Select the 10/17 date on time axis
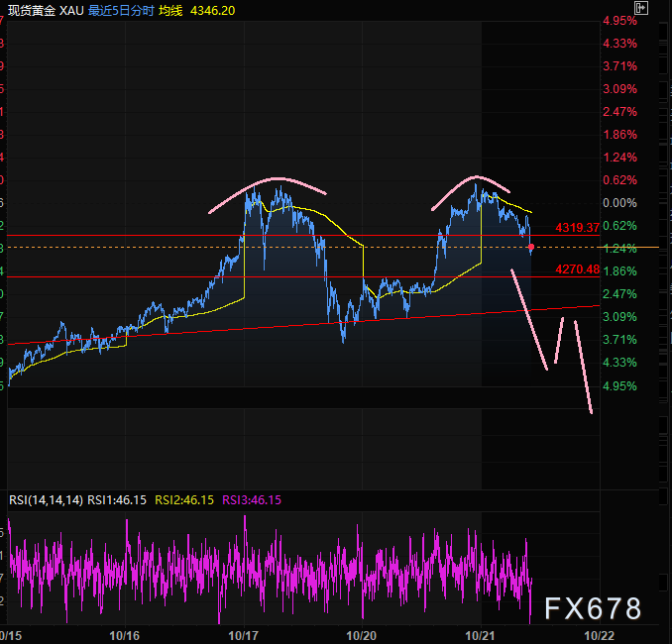The width and height of the screenshot is (672, 644). [244, 633]
